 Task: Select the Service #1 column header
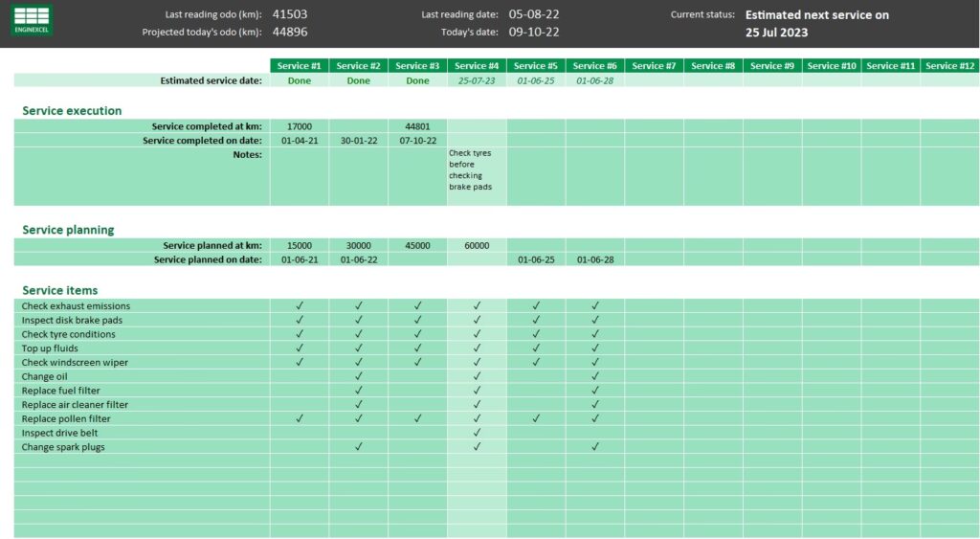pos(300,66)
